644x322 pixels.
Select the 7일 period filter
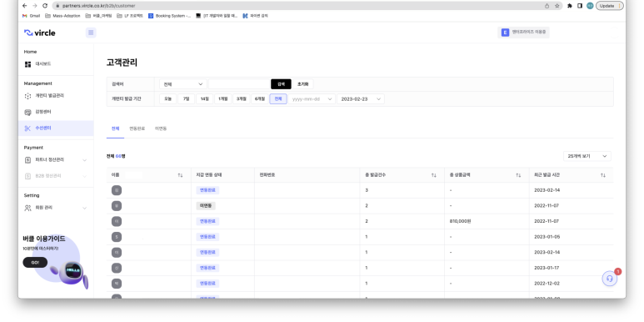pyautogui.click(x=186, y=99)
